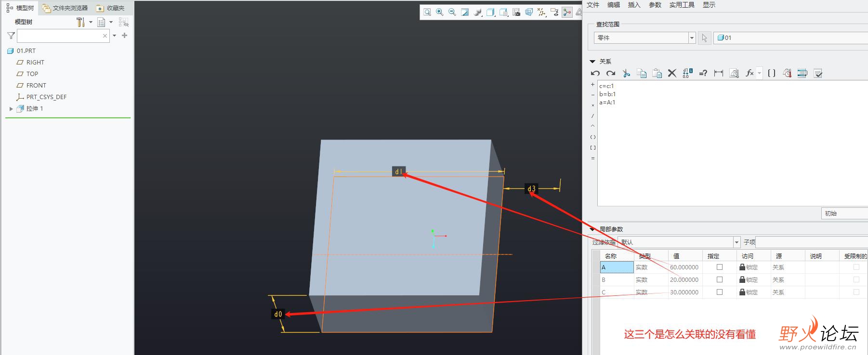Open the 查找范围 零件 dropdown
The height and width of the screenshot is (355, 868).
pyautogui.click(x=692, y=38)
